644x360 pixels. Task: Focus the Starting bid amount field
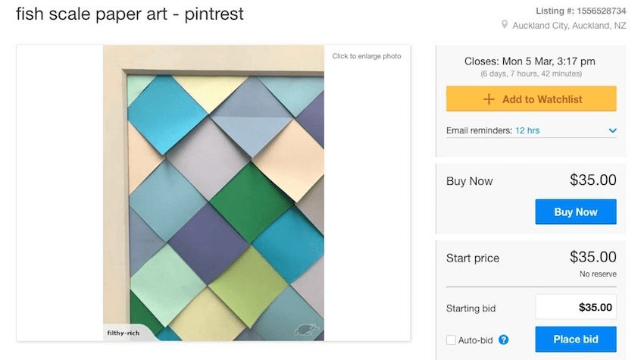click(x=575, y=307)
